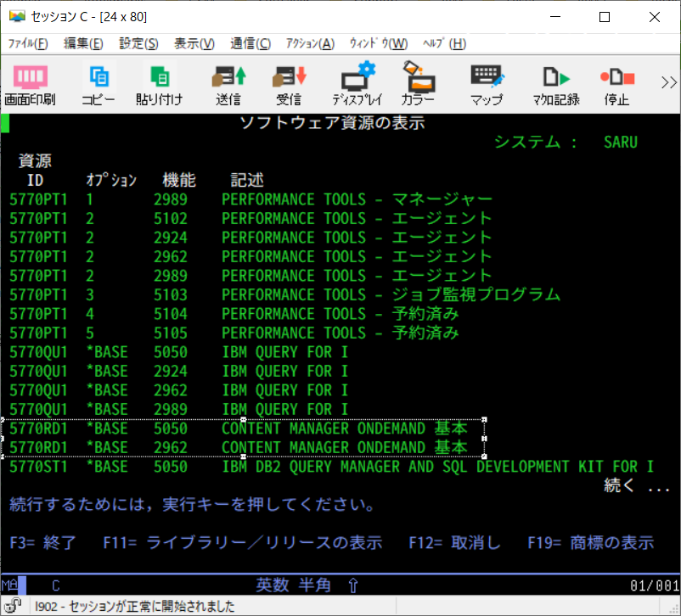
Task: Open the ディスプレイ display settings icon
Action: click(x=357, y=85)
